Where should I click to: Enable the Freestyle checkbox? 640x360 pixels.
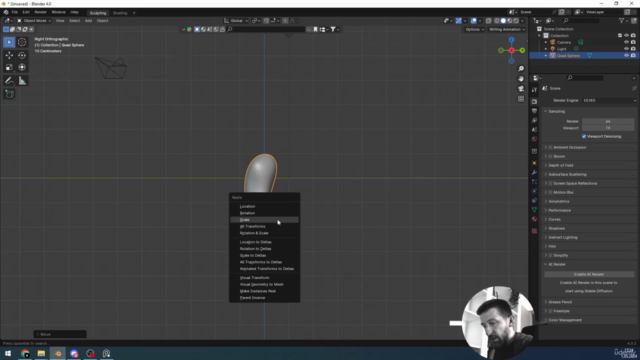(550, 311)
